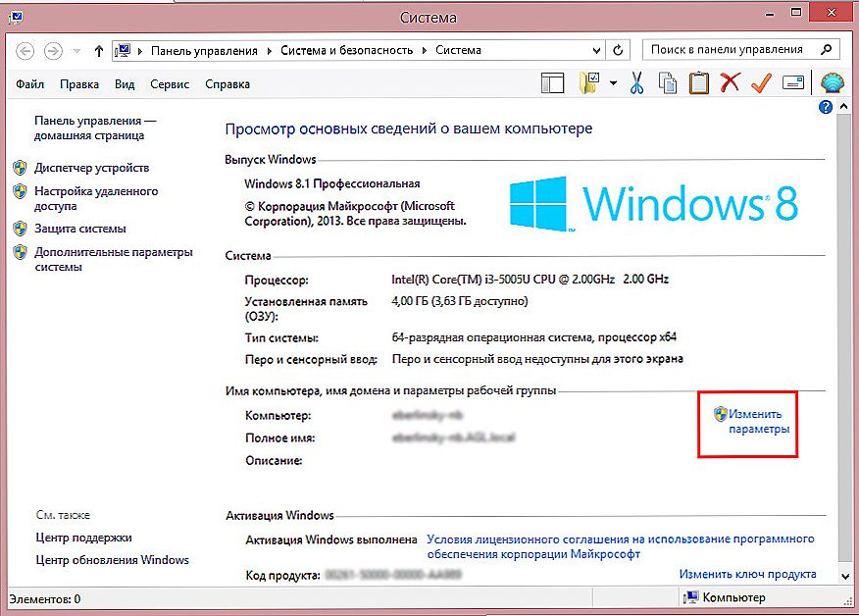Viewport: 859px width, 616px height.
Task: Expand arrow after Панель управления breadcrumb
Action: click(269, 51)
